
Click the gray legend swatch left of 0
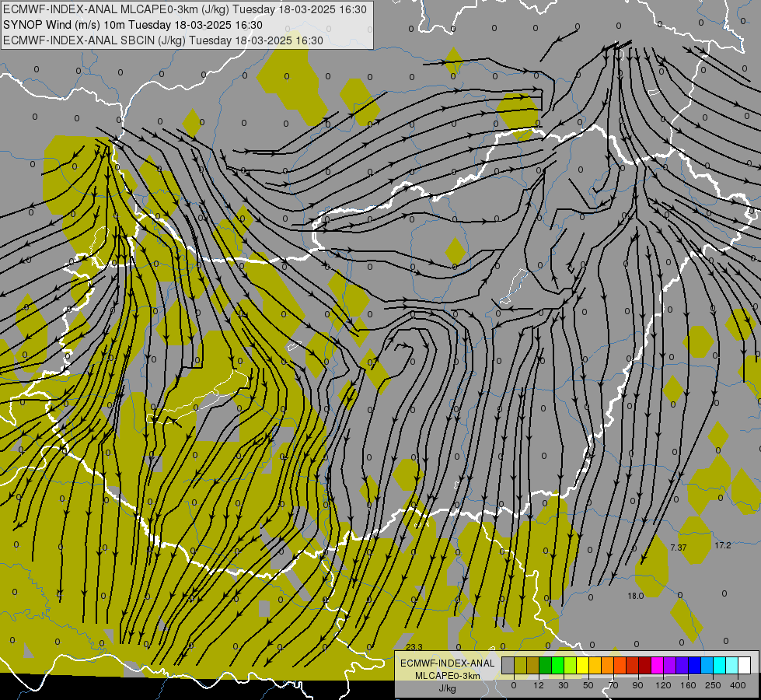click(508, 665)
